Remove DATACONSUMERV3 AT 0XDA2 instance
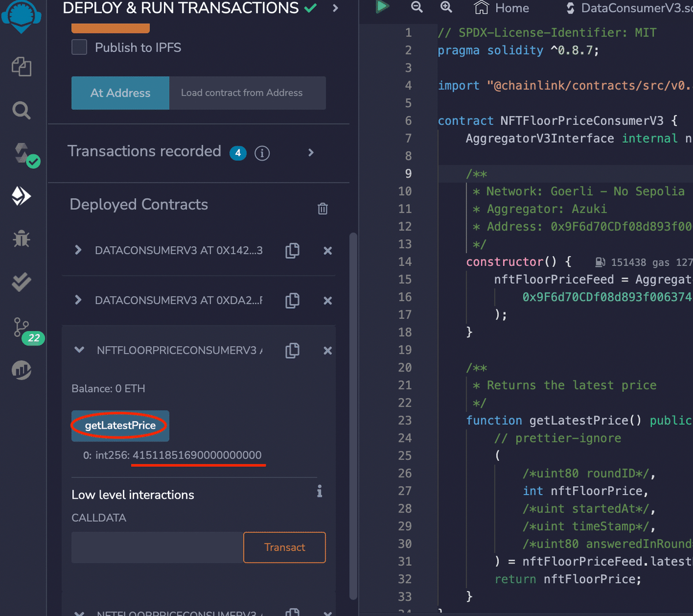Image resolution: width=693 pixels, height=616 pixels. coord(327,300)
